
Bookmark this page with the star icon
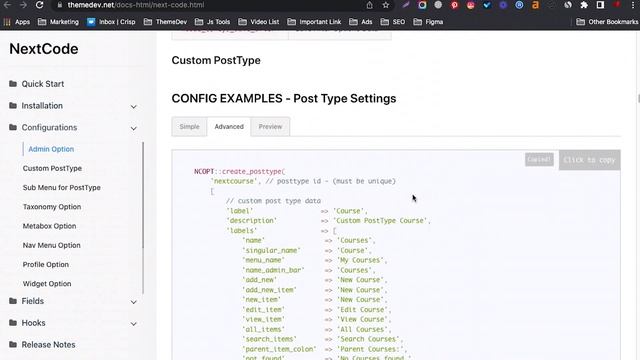pyautogui.click(x=386, y=5)
